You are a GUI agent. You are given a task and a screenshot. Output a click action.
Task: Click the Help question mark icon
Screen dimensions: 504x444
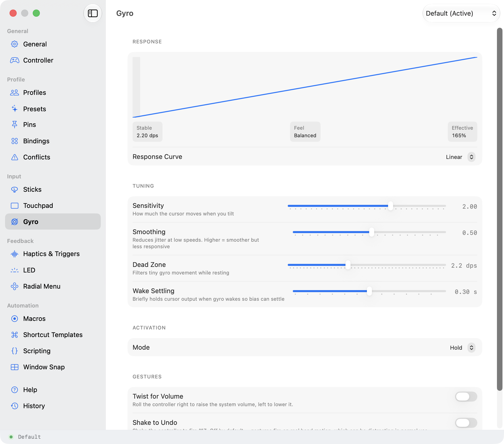pyautogui.click(x=15, y=390)
